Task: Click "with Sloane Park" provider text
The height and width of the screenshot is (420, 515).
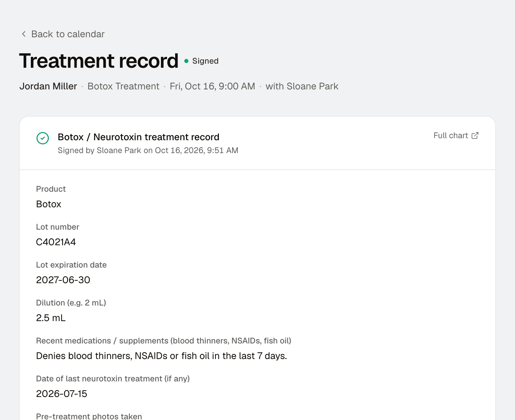Action: [x=302, y=86]
